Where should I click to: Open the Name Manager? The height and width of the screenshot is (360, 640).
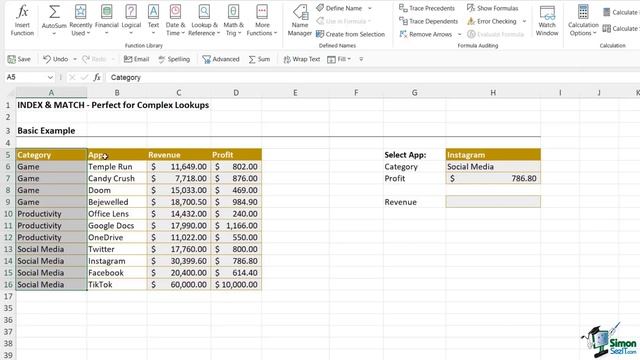[x=300, y=20]
